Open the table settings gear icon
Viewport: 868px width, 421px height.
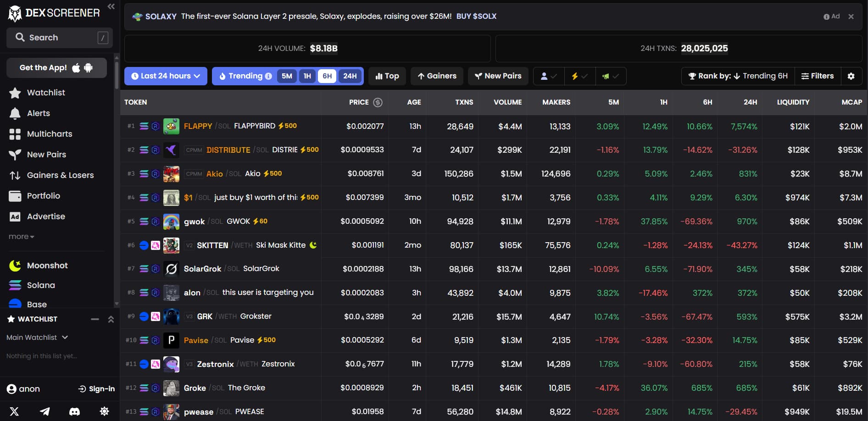(851, 76)
